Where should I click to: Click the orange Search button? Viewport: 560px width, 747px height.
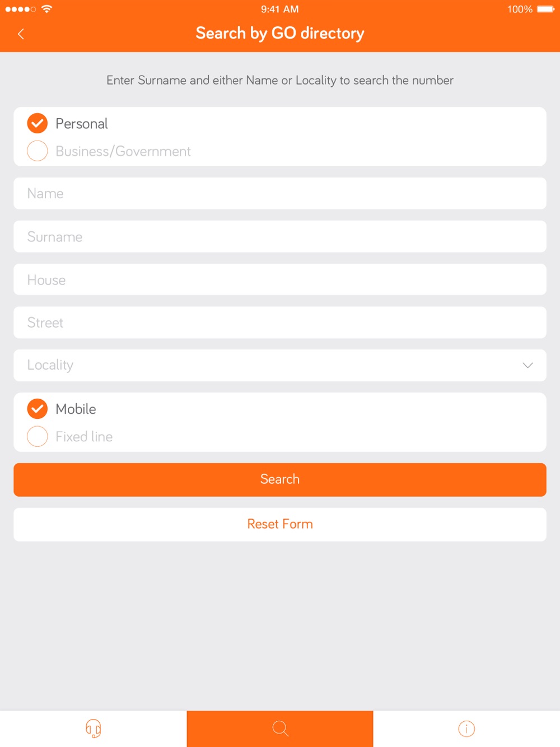point(280,479)
